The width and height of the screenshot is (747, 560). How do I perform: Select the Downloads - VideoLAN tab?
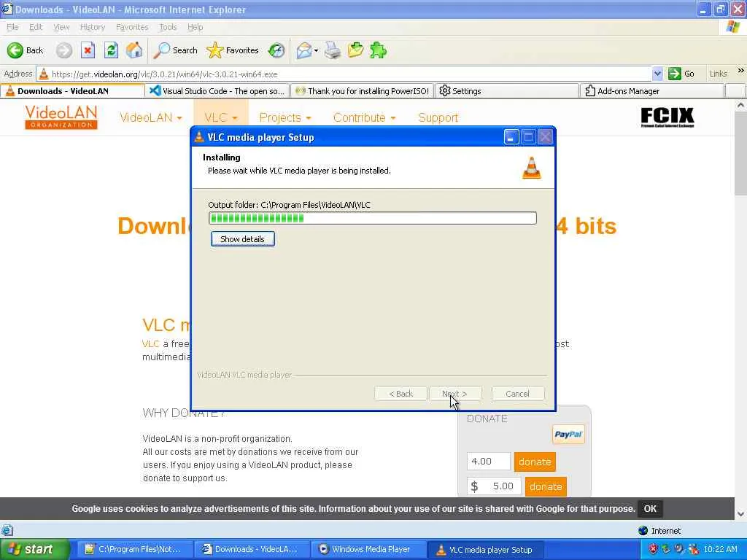click(72, 91)
